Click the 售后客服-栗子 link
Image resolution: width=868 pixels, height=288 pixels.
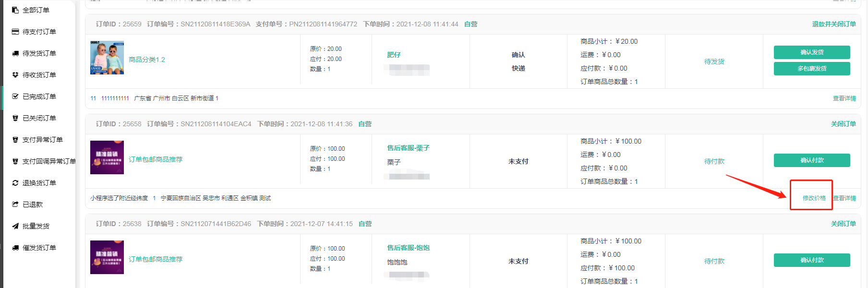click(x=408, y=148)
